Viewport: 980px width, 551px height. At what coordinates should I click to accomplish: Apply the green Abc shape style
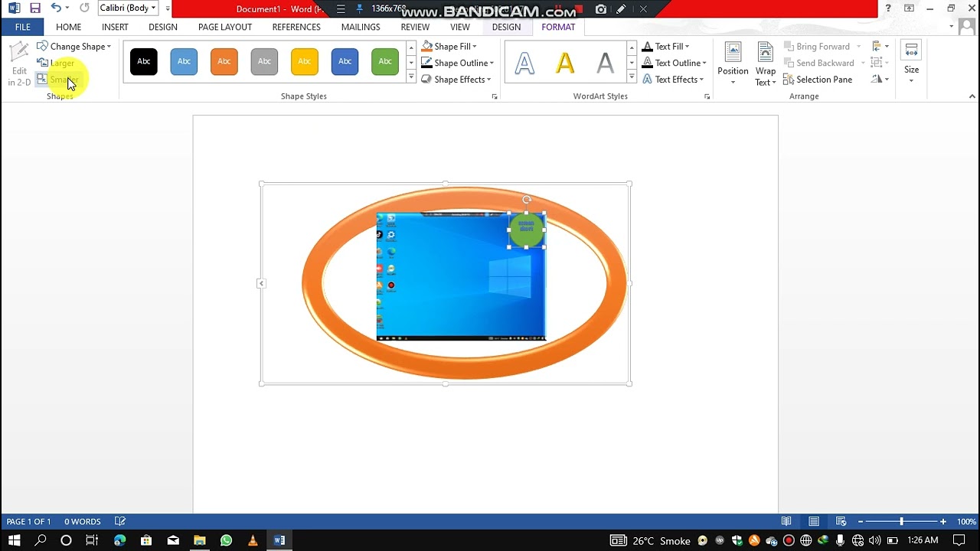[x=385, y=61]
